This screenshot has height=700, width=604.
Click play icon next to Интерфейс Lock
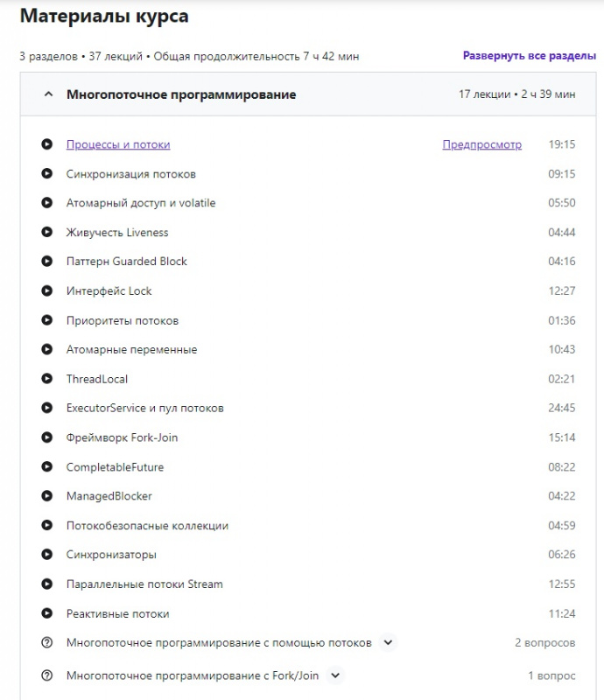click(47, 291)
